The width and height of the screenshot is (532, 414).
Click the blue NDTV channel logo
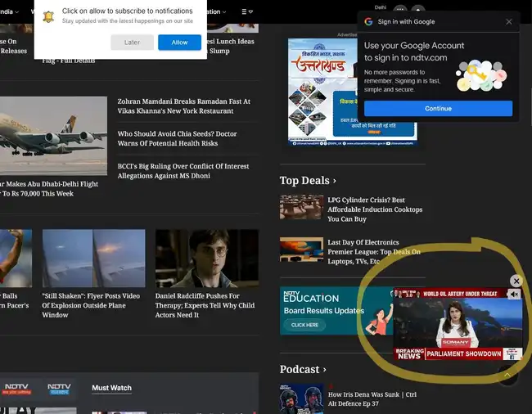pos(60,389)
